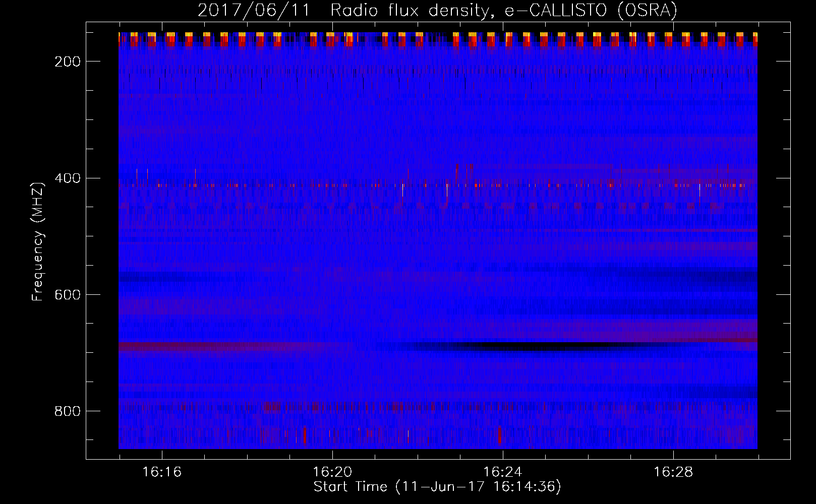Viewport: 816px width, 504px height.
Task: Click the 'Start Time (11-Jun-17 16:14:36)' axis label
Action: pos(437,487)
